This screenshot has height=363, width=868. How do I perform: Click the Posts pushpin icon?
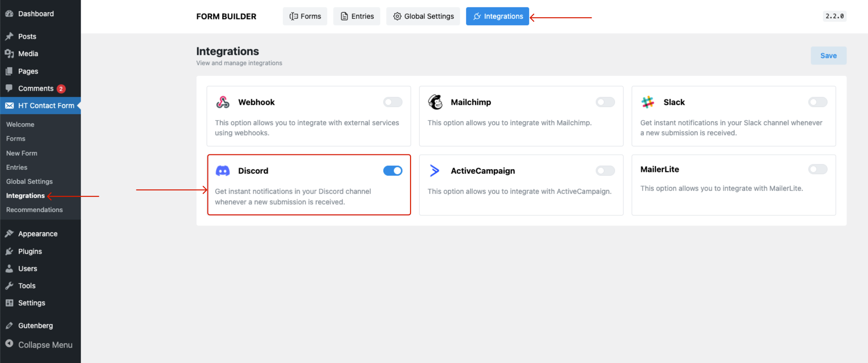[9, 36]
